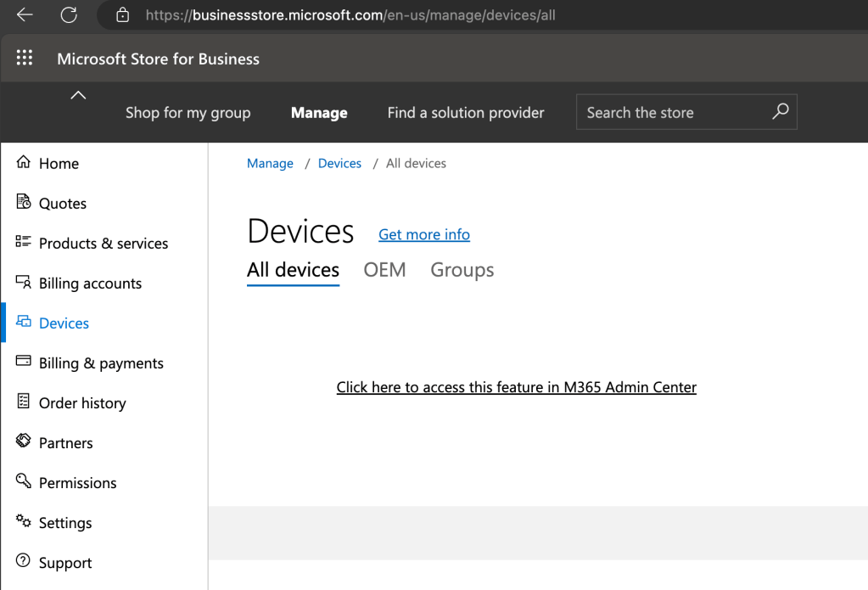Screen dimensions: 868x590
Task: Click in the Search the store field
Action: [670, 113]
